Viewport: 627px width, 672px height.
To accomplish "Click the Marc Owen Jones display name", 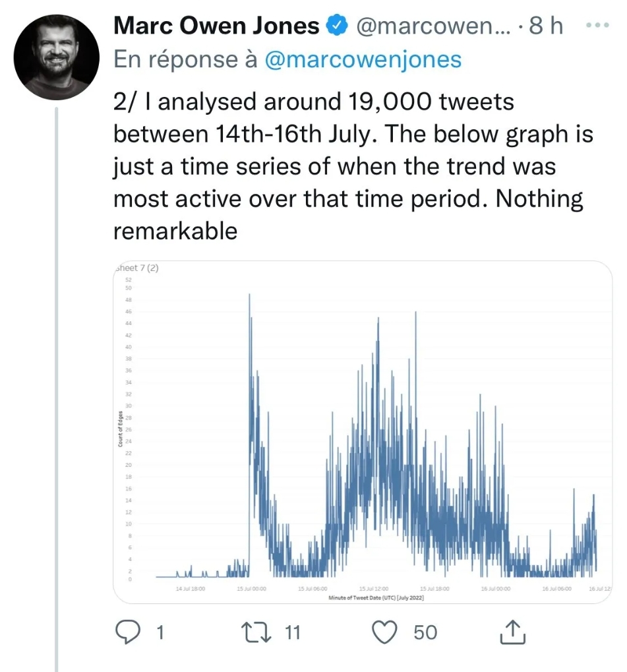I will (x=217, y=26).
